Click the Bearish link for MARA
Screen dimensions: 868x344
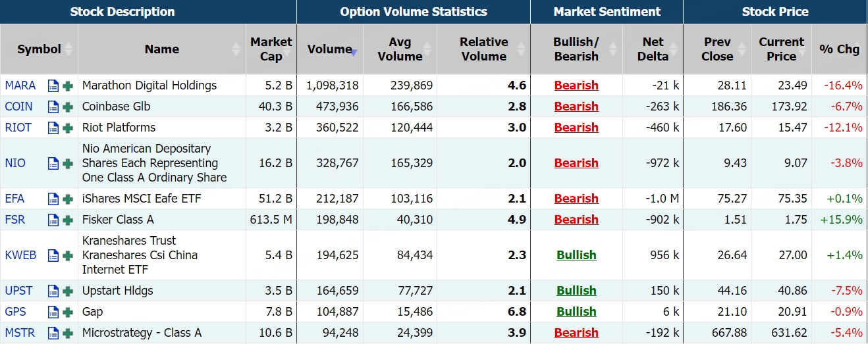pyautogui.click(x=576, y=86)
